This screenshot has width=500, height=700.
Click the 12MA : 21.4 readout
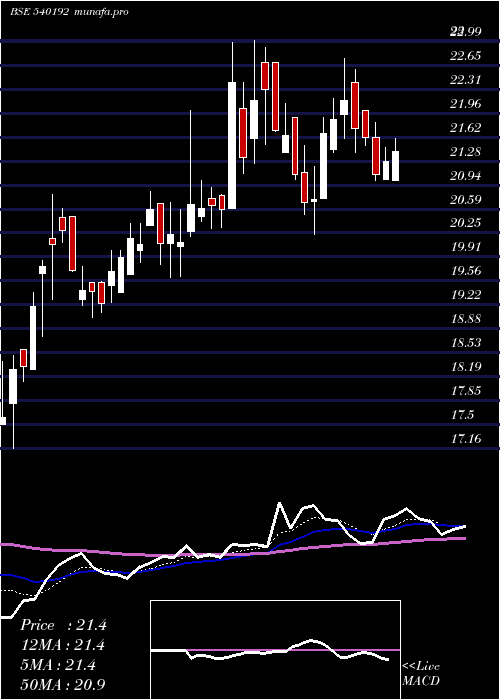[62, 645]
